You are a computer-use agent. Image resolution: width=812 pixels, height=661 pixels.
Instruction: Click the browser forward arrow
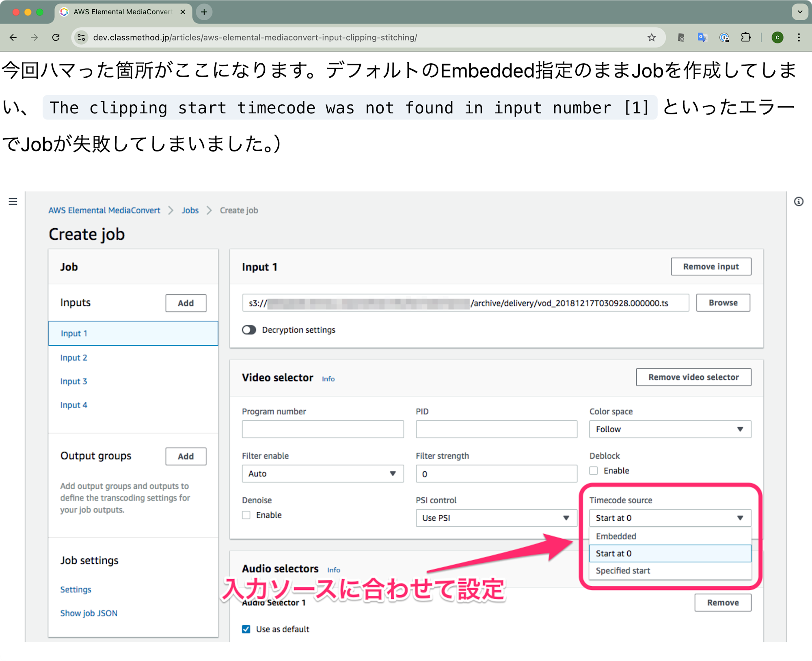click(35, 37)
